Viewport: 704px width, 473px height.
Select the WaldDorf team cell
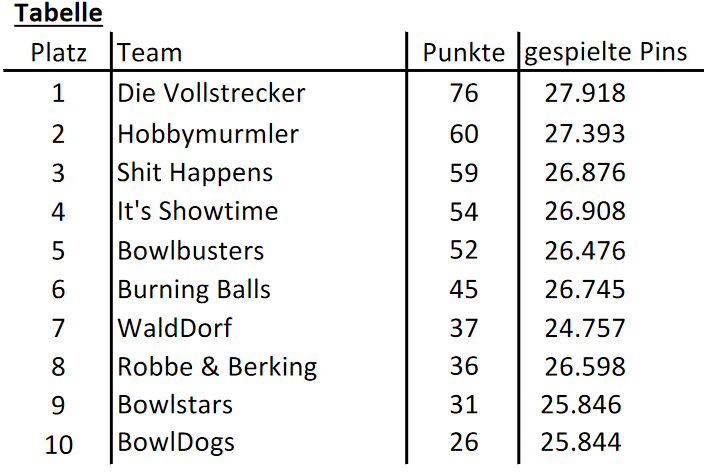[x=175, y=328]
